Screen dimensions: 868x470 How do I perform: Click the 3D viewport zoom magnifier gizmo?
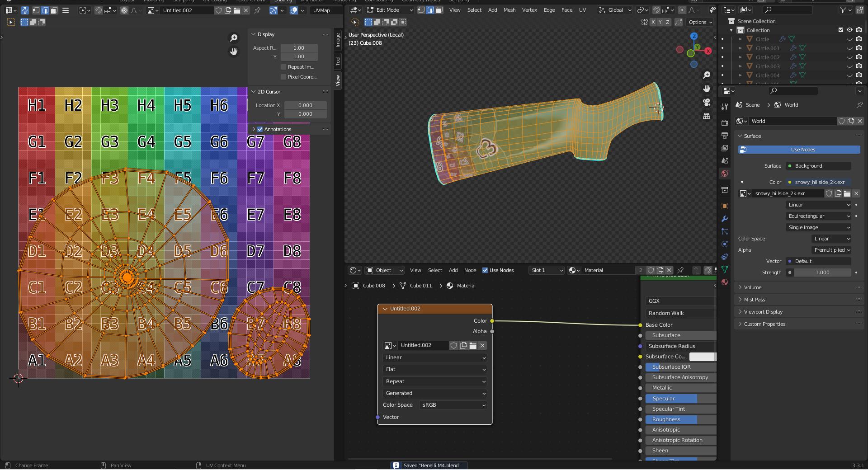pyautogui.click(x=707, y=75)
